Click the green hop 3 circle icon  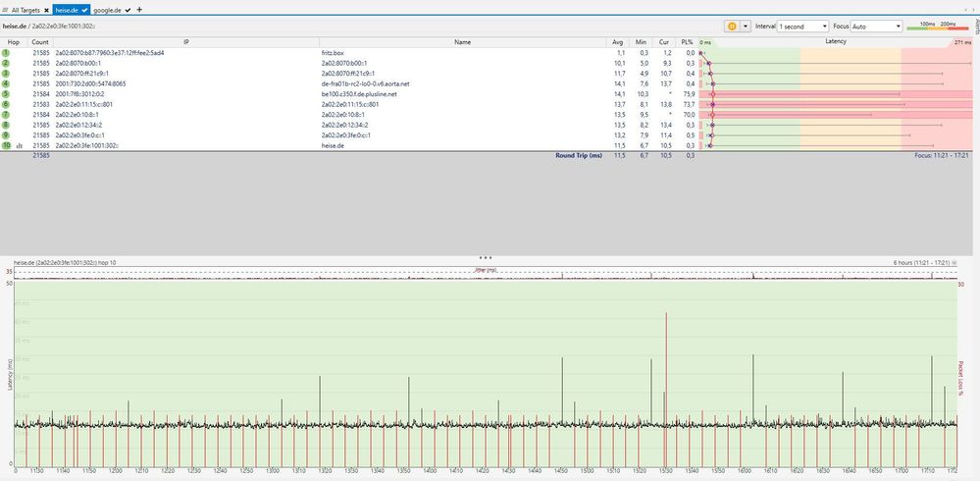[6, 74]
